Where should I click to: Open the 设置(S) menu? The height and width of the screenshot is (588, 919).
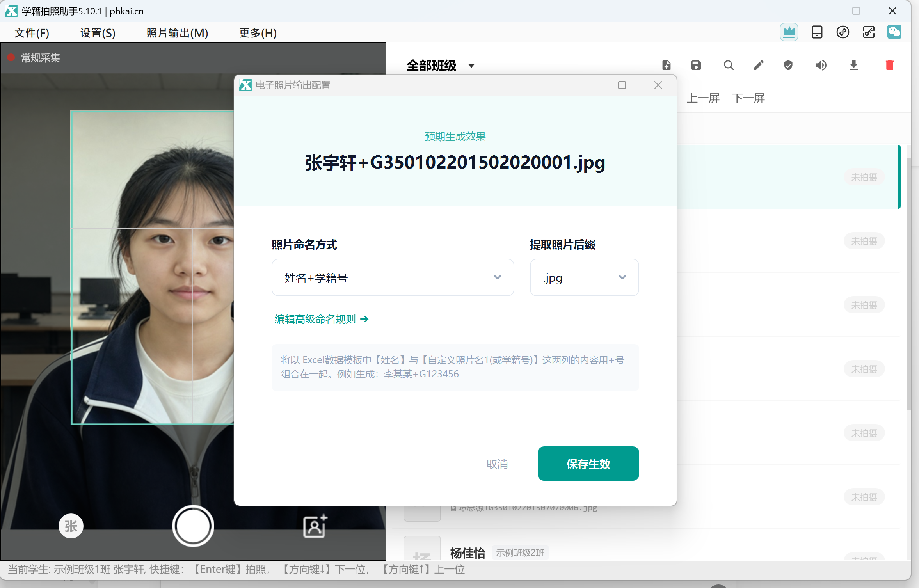[98, 33]
